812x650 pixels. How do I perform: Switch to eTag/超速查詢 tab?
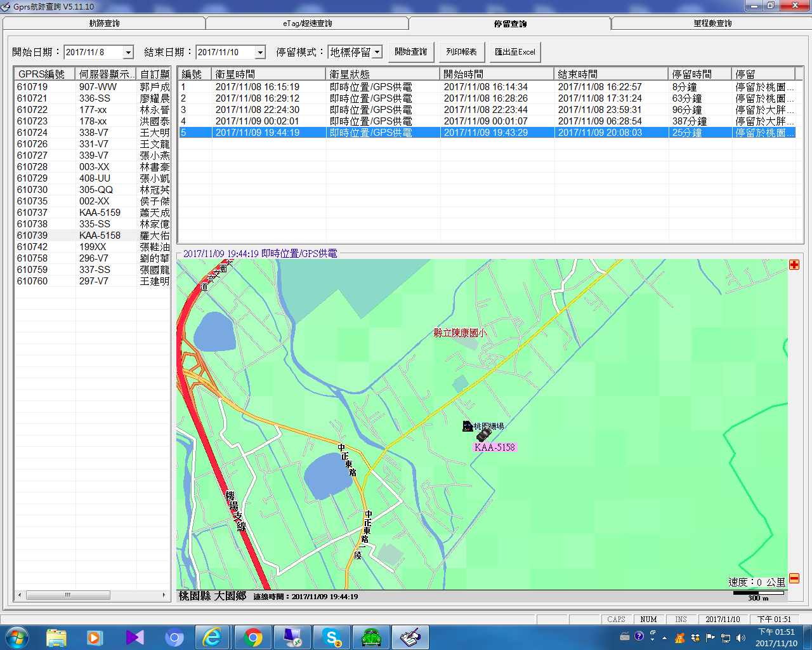click(x=307, y=23)
